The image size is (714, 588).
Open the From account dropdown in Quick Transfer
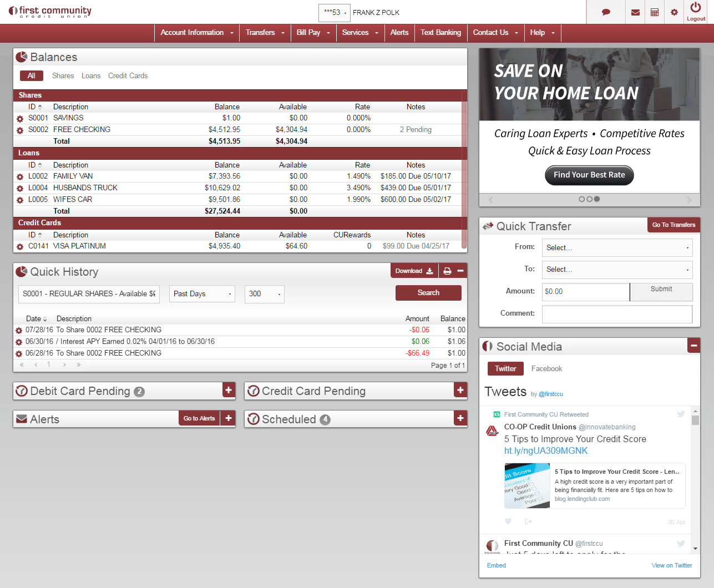617,247
